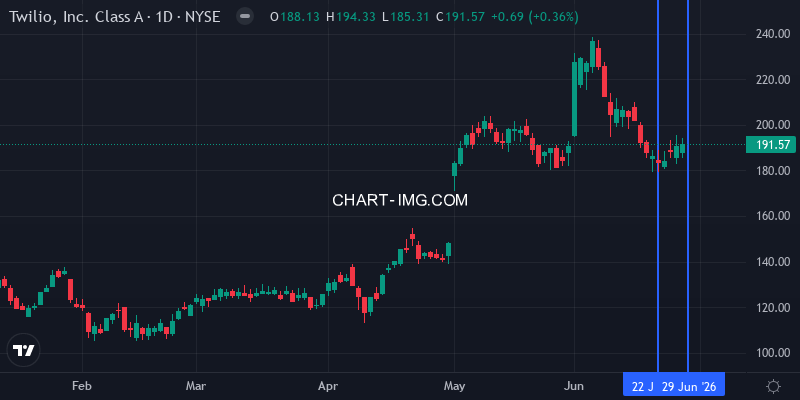This screenshot has height=400, width=800.
Task: Click the 22 J date marker label
Action: click(x=642, y=387)
